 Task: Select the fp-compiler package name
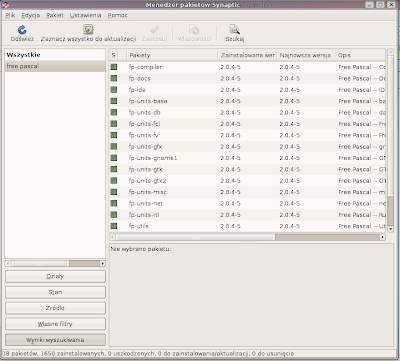pos(145,67)
